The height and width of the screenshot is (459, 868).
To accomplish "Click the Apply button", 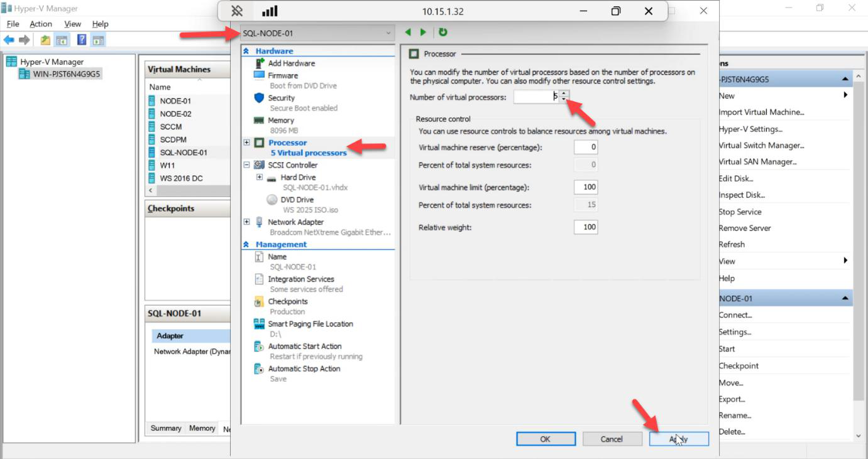I will tap(679, 439).
